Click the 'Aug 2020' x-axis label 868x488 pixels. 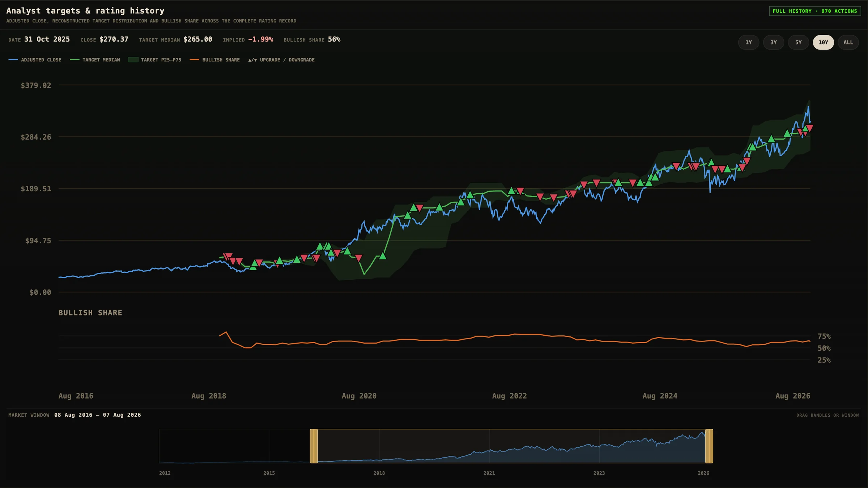(x=359, y=396)
